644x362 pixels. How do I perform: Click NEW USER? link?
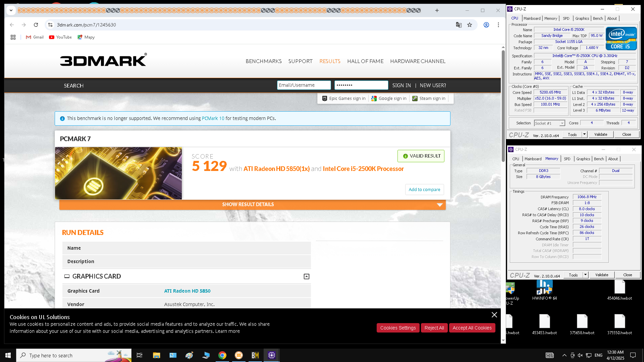(x=433, y=85)
